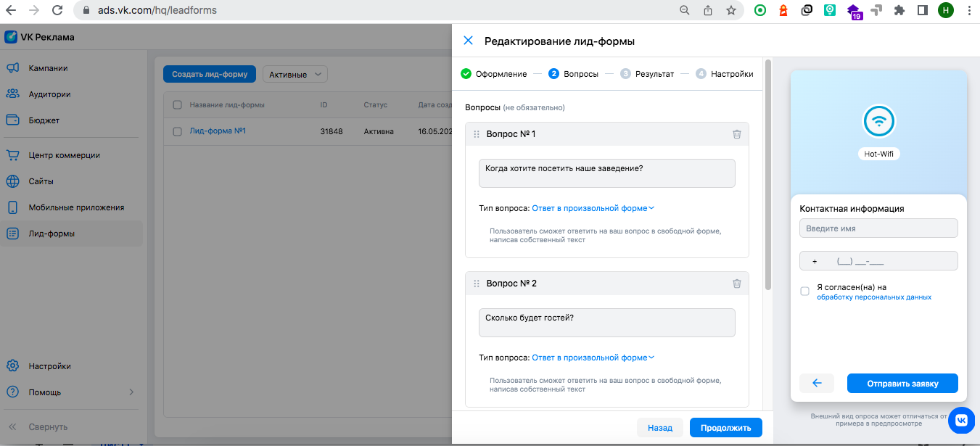This screenshot has height=446, width=980.
Task: Switch to the Результат step
Action: (647, 74)
